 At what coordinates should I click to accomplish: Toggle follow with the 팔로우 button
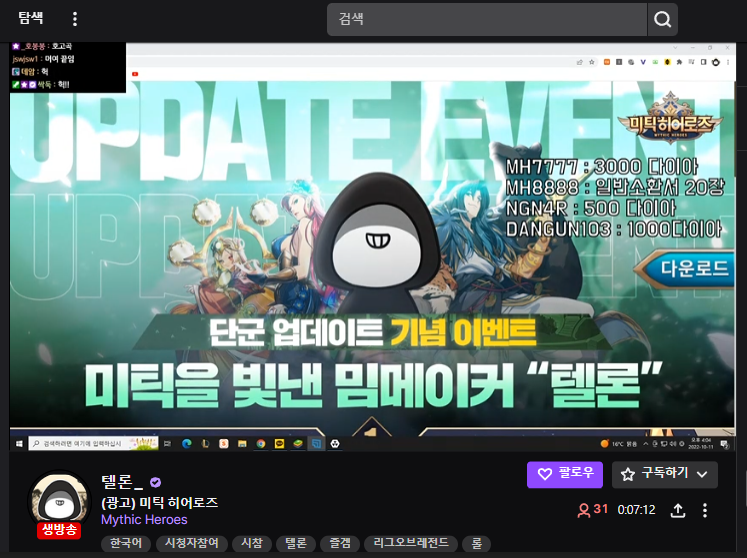point(565,474)
